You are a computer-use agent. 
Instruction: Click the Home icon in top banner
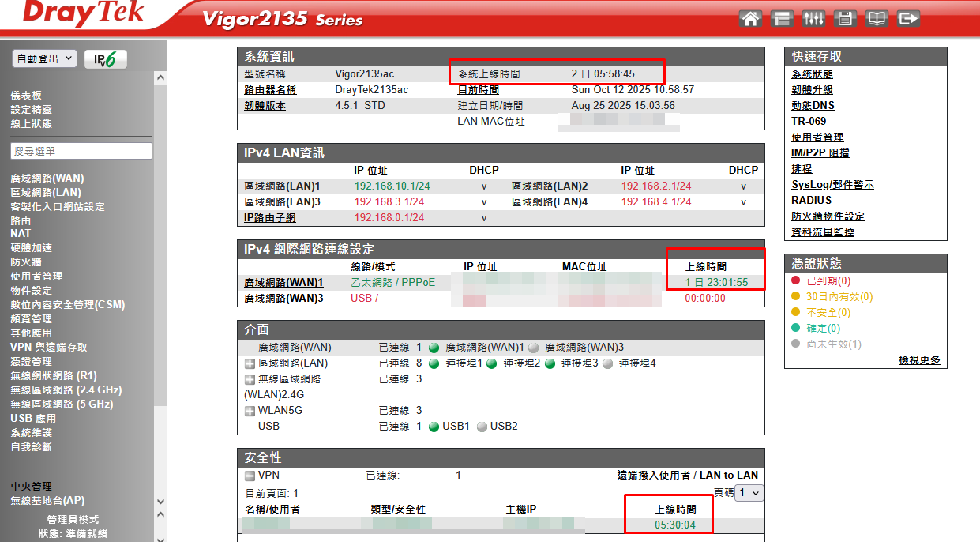tap(750, 18)
